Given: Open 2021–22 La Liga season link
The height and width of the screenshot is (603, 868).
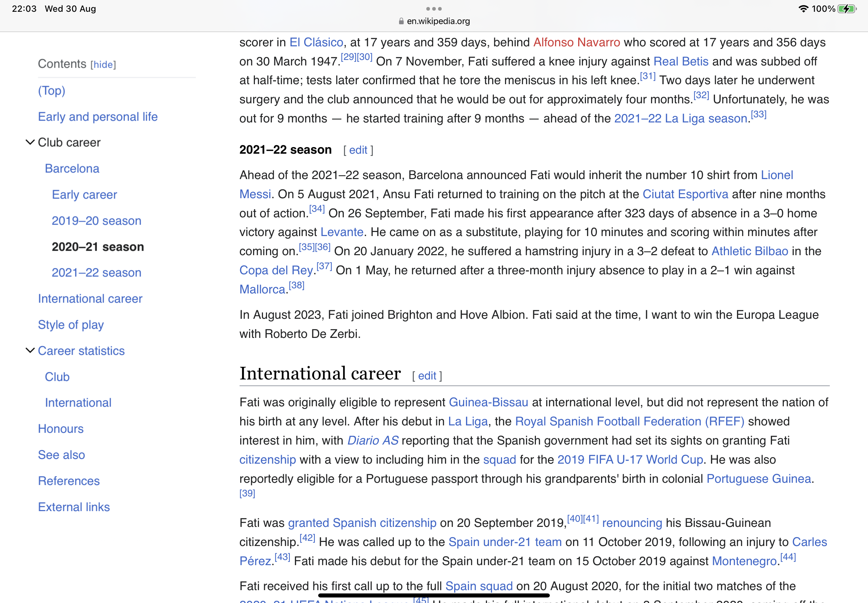Looking at the screenshot, I should [680, 119].
